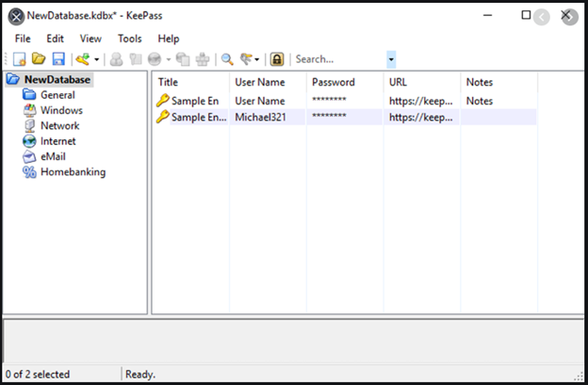The image size is (588, 385).
Task: Select the eMail group
Action: 53,156
